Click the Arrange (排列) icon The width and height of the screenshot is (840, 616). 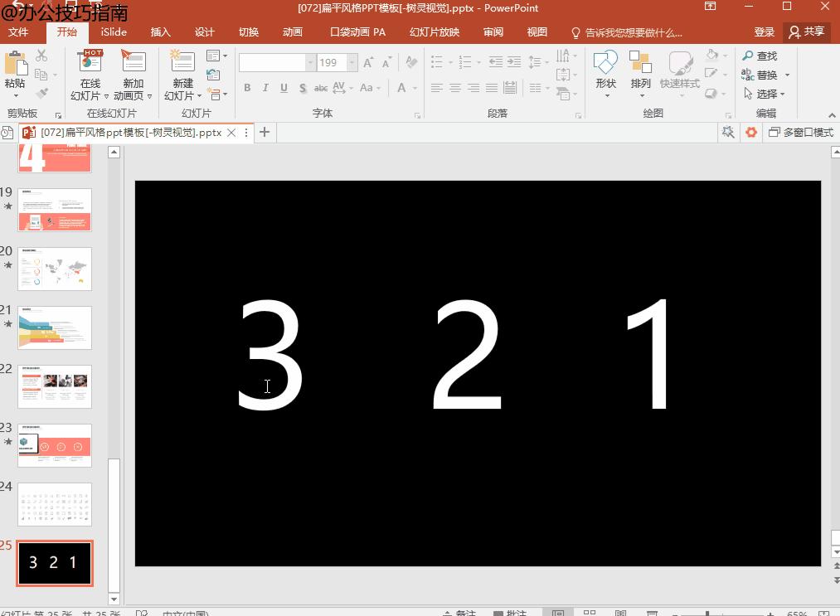tap(640, 65)
